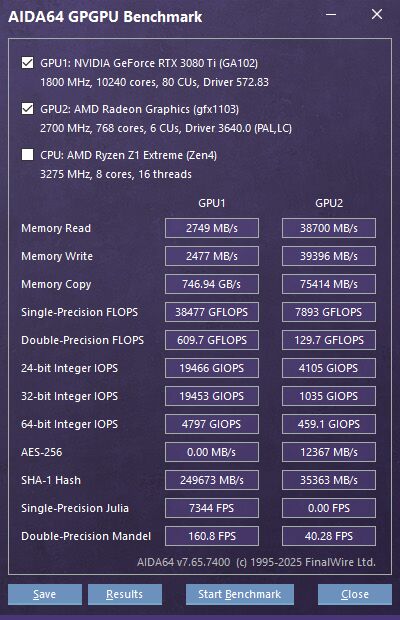This screenshot has height=620, width=400.
Task: Click GPU1 Single-Precision FLOPS value box
Action: (212, 312)
